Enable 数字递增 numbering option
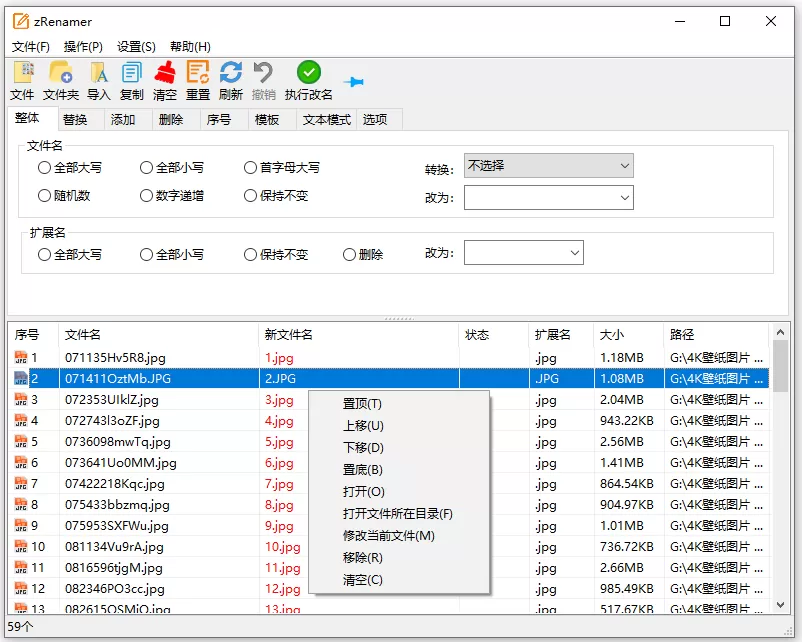Viewport: 802px width, 642px height. pos(144,195)
